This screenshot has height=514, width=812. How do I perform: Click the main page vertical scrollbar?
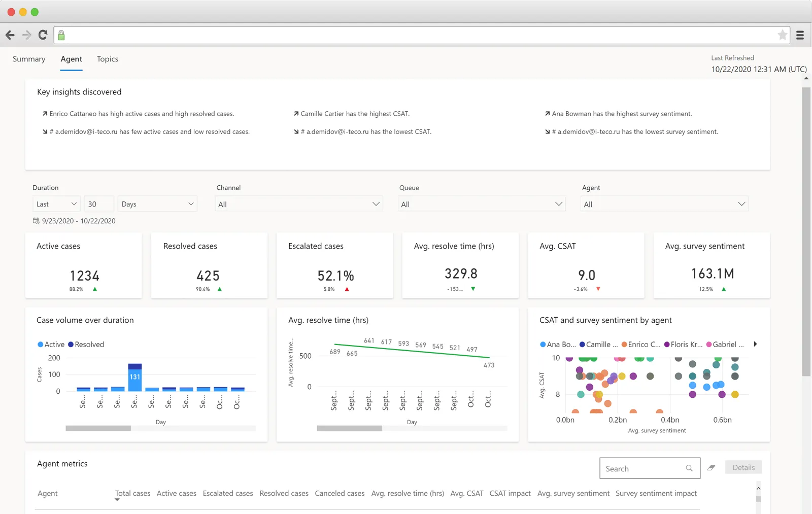pyautogui.click(x=806, y=232)
